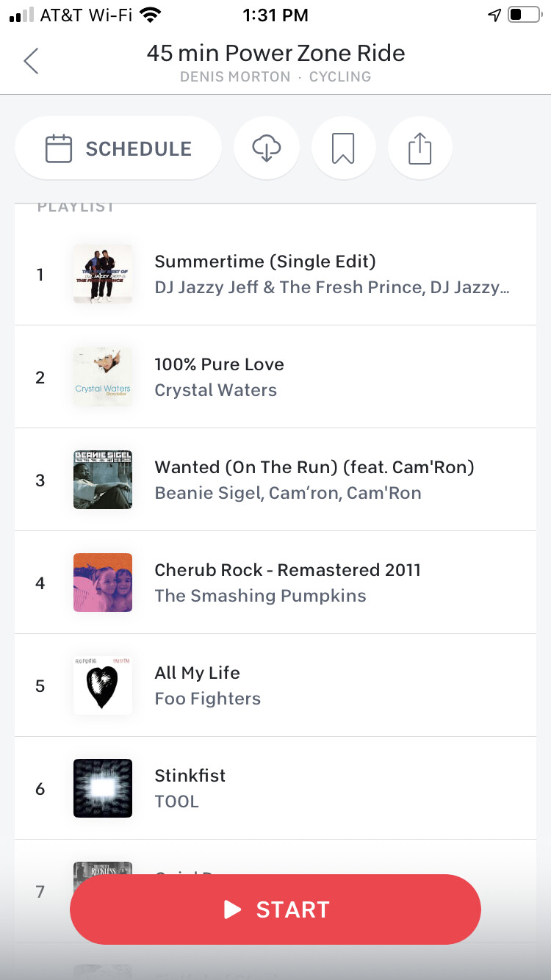This screenshot has width=551, height=980.
Task: Tap the Wi-Fi signal icon
Action: [150, 15]
